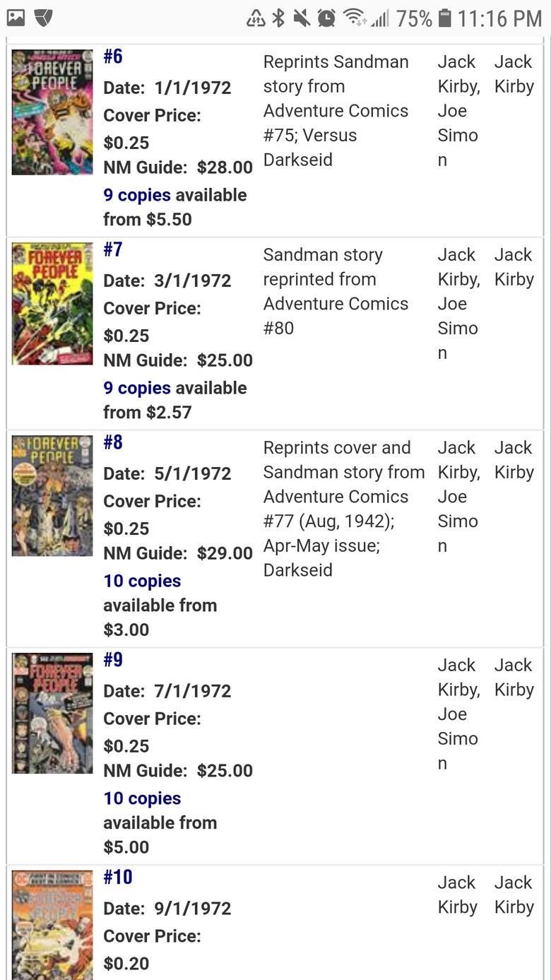Tap the battery icon in status bar
This screenshot has width=551, height=980.
point(444,18)
